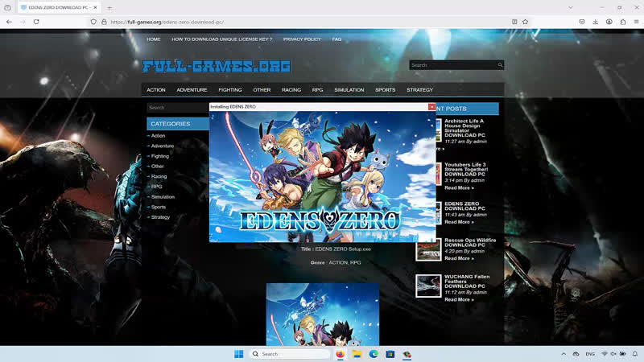Open the installer icon in the taskbar

click(407, 354)
